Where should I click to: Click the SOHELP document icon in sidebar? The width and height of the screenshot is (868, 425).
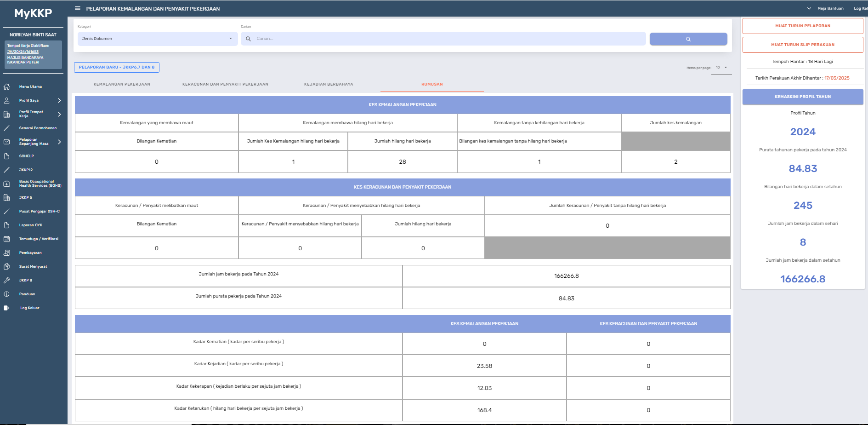coord(7,156)
